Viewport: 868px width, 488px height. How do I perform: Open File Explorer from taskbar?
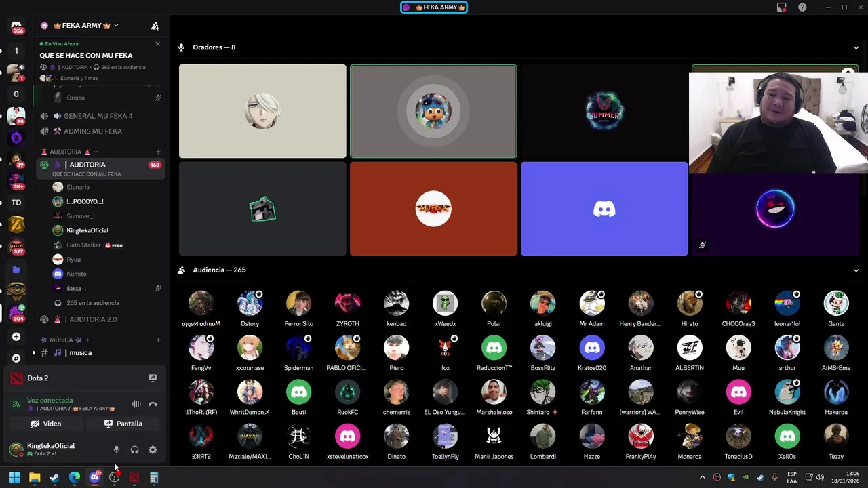[x=35, y=478]
